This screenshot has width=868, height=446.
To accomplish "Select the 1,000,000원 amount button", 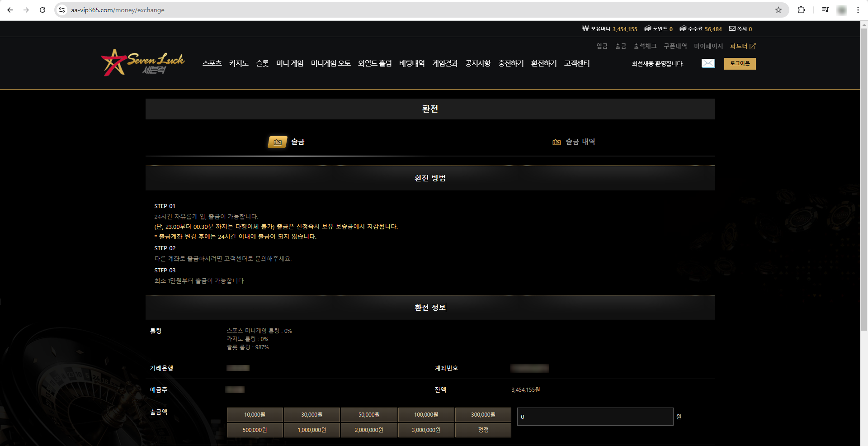I will pyautogui.click(x=312, y=430).
